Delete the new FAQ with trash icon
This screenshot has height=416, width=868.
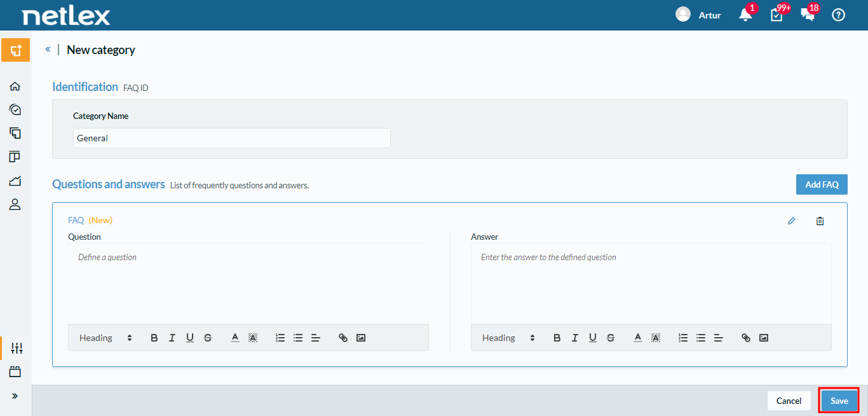coord(820,221)
